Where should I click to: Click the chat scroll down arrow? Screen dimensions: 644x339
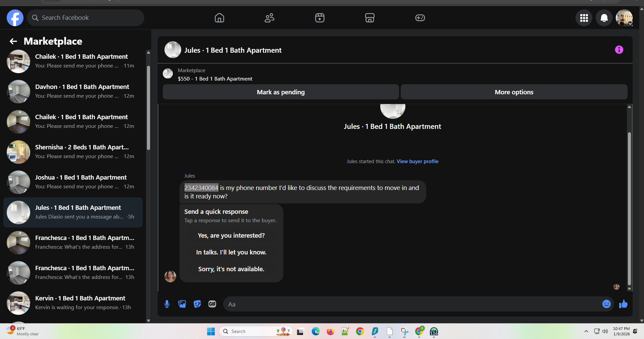[629, 289]
